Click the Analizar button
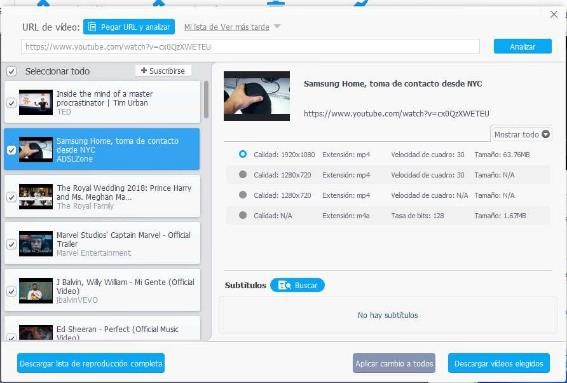567x383 pixels. coord(523,47)
